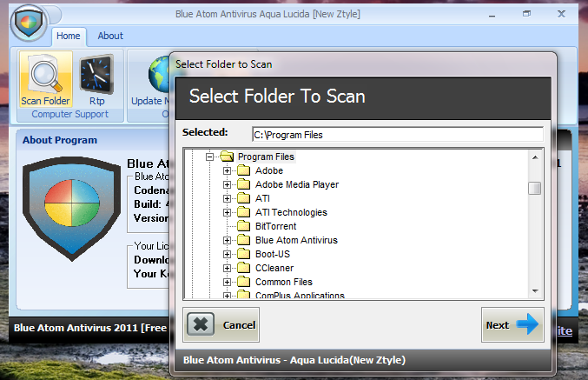Minimize the Blue Atom Antivirus window
The image size is (588, 380).
click(x=492, y=15)
